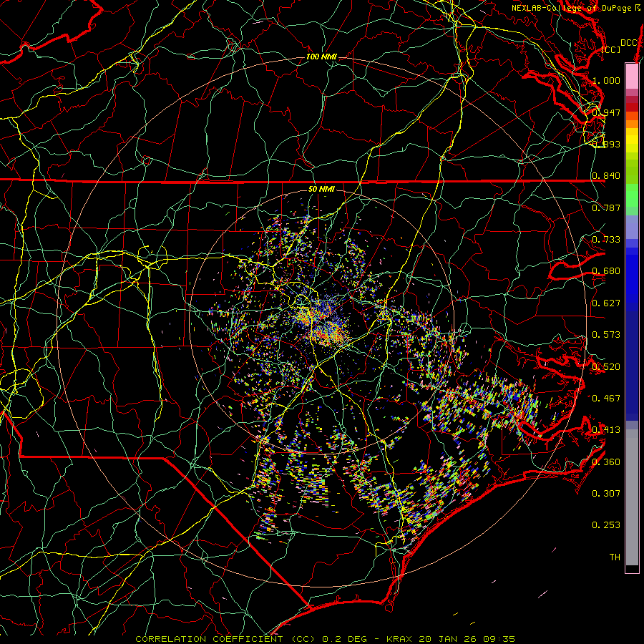Click the CORRELATION COEFFICIENT (CC) caption text
The image size is (644, 644).
pyautogui.click(x=225, y=639)
